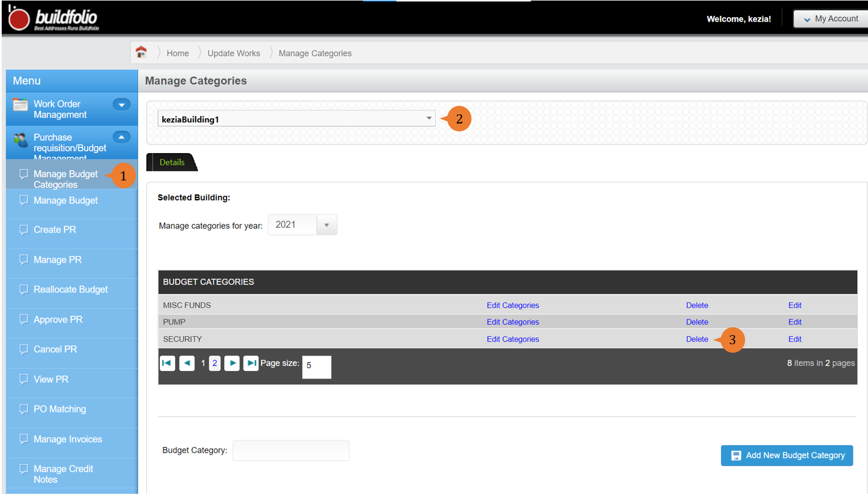The width and height of the screenshot is (868, 495).
Task: Delete the SECURITY category
Action: pyautogui.click(x=697, y=339)
